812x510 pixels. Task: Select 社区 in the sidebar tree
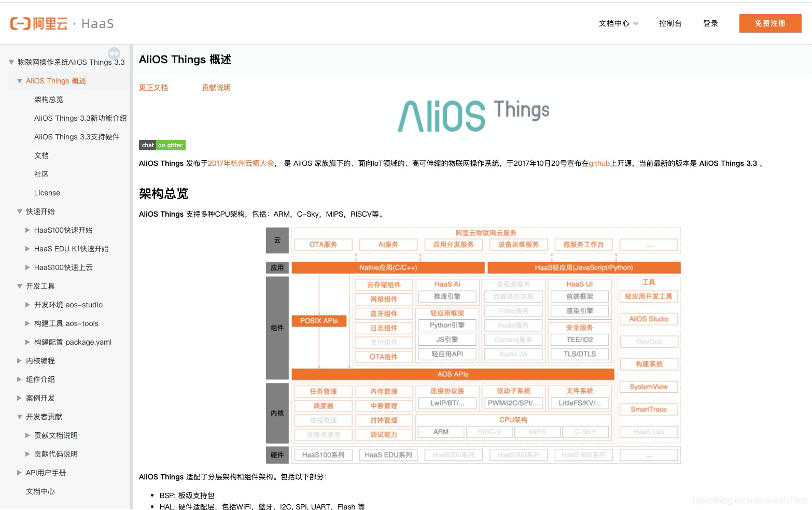(x=41, y=174)
